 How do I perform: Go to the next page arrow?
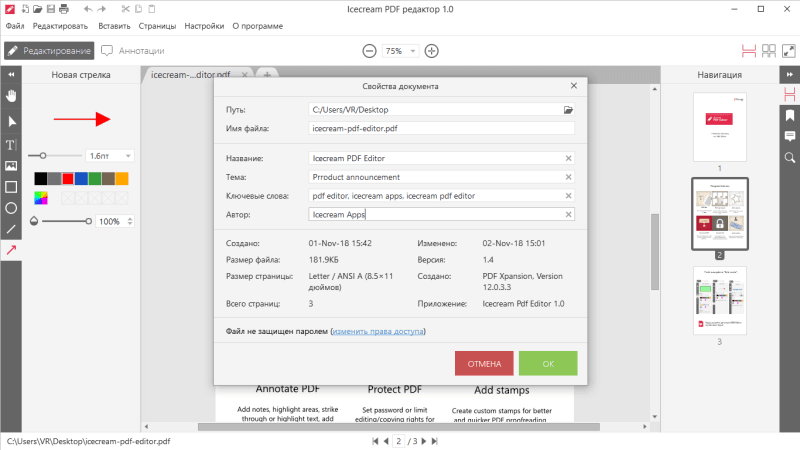[424, 441]
